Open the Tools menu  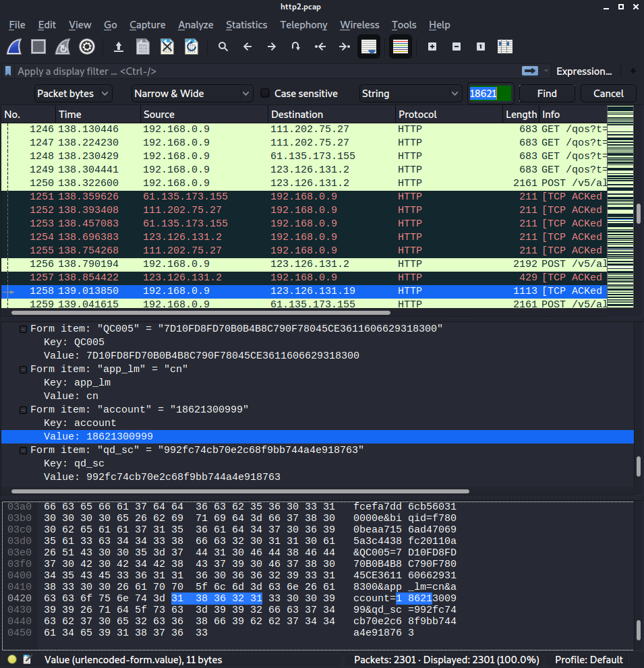click(x=404, y=25)
